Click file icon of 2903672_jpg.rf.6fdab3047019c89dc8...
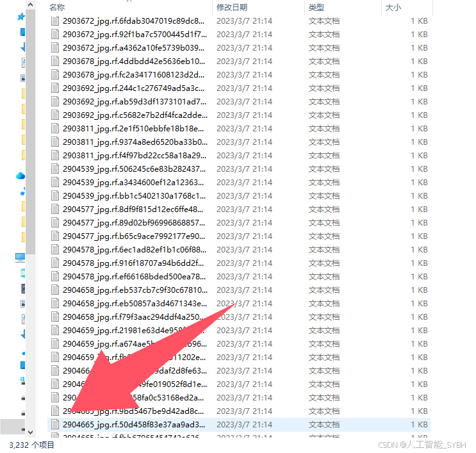Image resolution: width=476 pixels, height=453 pixels. [x=55, y=21]
